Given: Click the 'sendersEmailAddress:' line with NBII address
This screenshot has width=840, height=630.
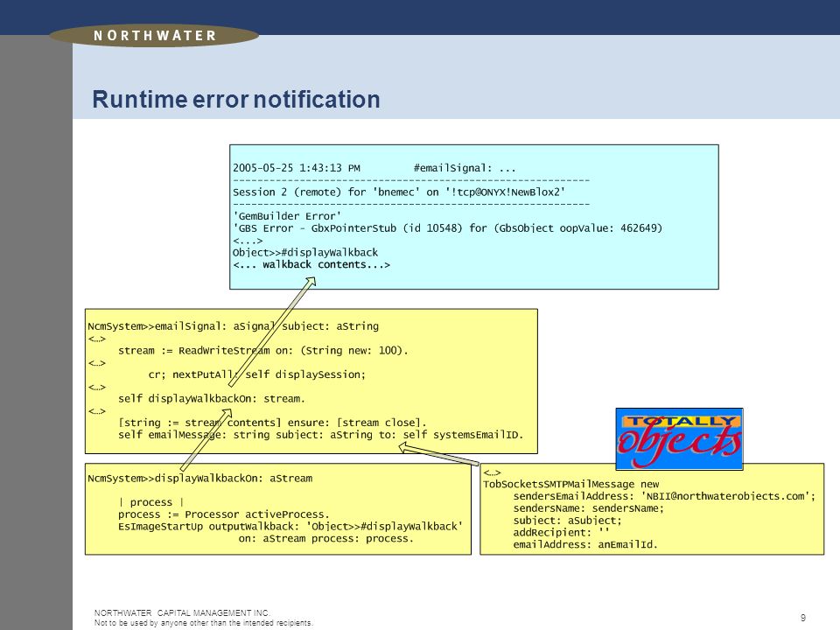Looking at the screenshot, I should click(664, 496).
